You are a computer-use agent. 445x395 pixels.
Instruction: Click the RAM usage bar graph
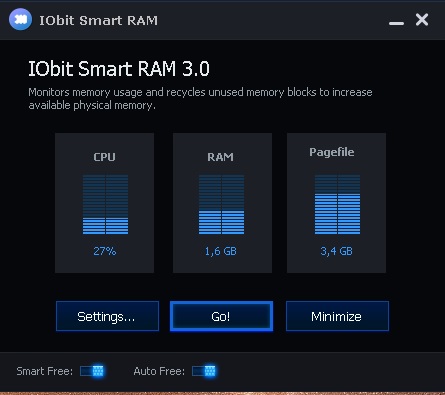[x=221, y=204]
